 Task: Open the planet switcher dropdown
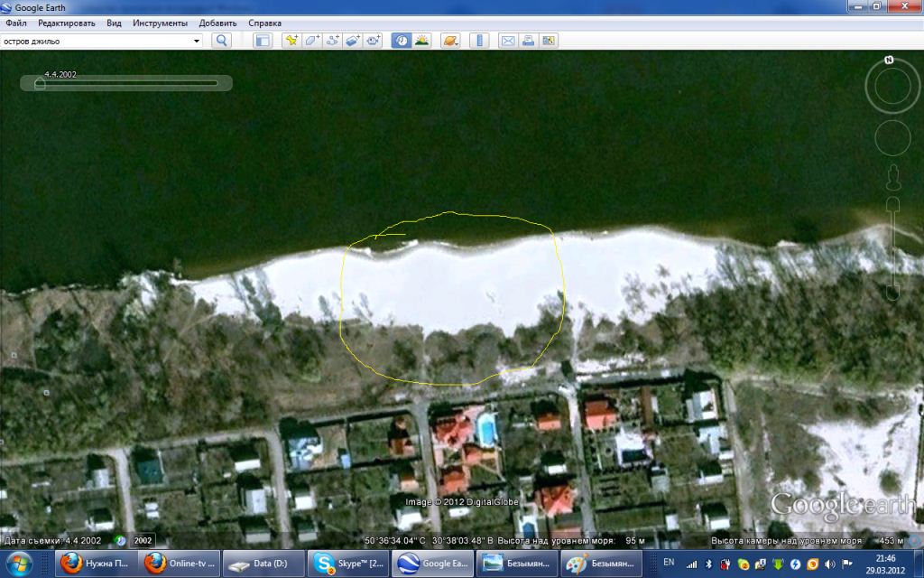click(x=451, y=41)
